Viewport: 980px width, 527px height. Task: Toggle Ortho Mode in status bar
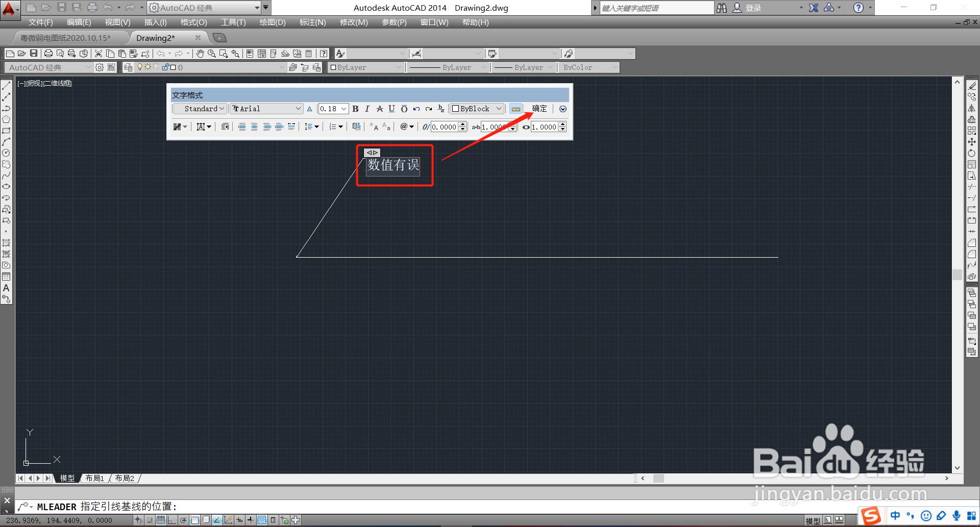click(171, 520)
